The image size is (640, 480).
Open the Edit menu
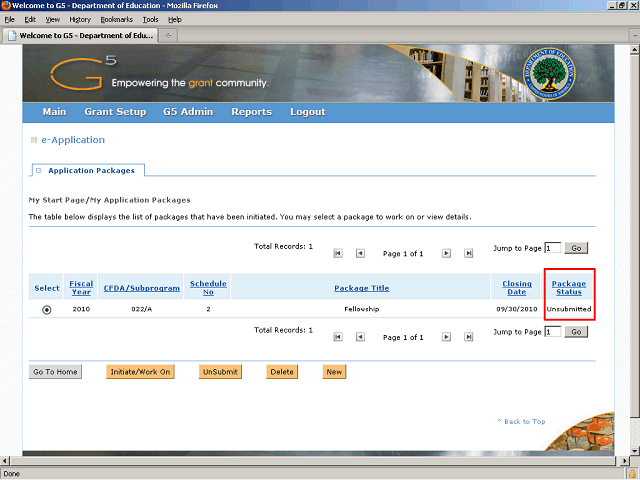click(x=30, y=20)
